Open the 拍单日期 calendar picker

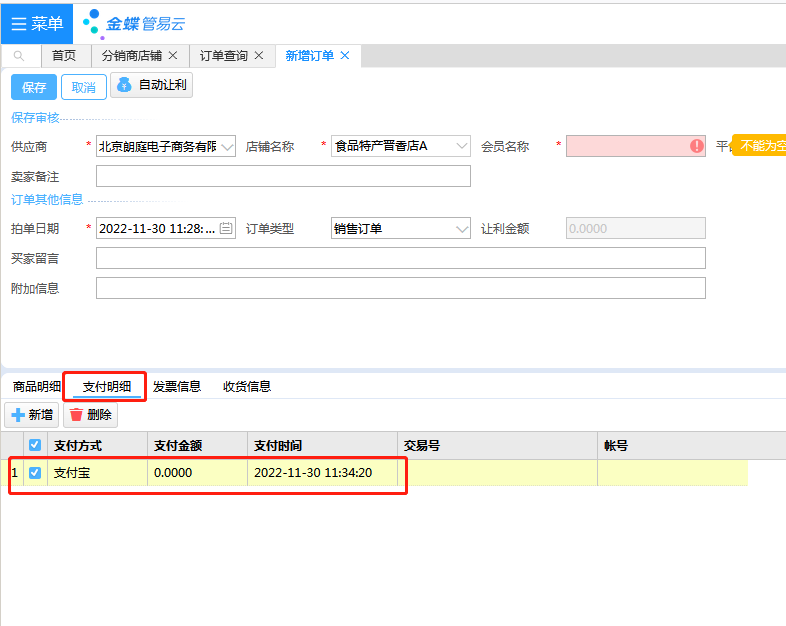pos(227,229)
